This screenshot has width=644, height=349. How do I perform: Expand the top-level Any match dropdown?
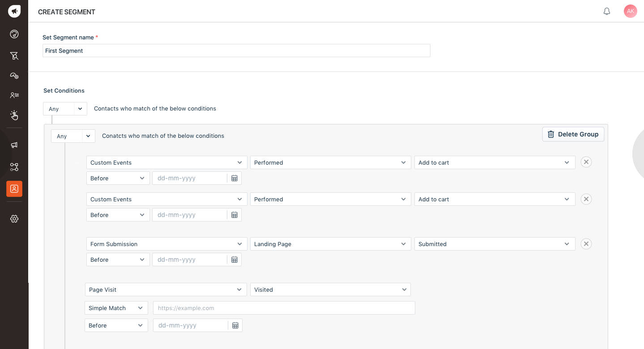coord(65,109)
